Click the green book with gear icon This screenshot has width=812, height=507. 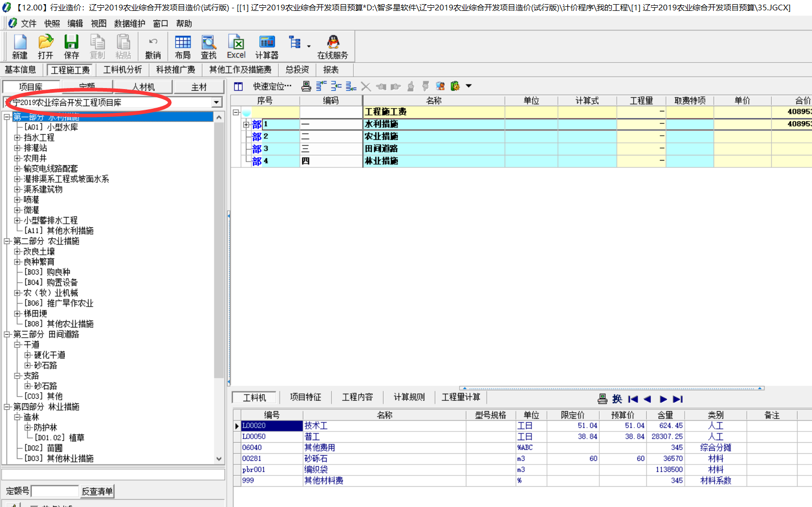[x=455, y=86]
